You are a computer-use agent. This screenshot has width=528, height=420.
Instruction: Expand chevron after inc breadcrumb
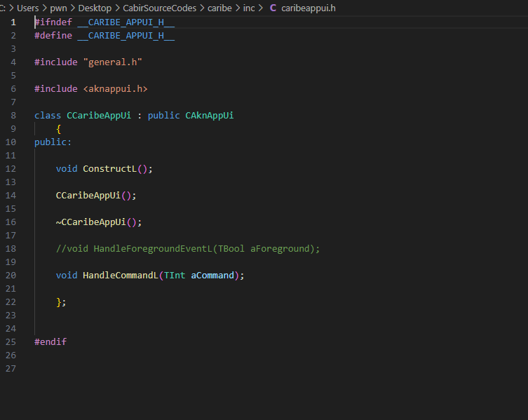click(x=261, y=8)
